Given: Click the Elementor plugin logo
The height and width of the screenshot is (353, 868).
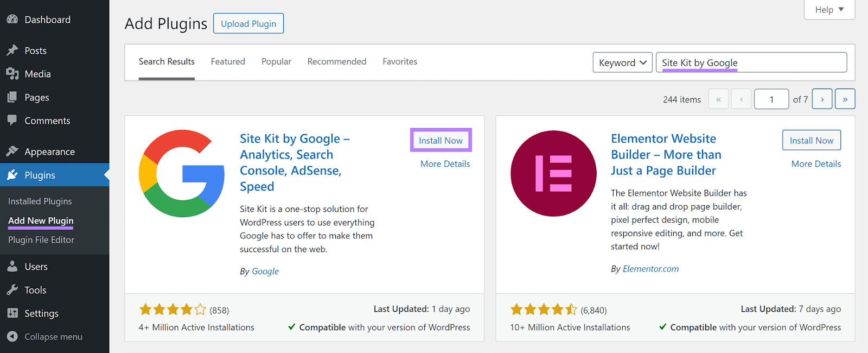Looking at the screenshot, I should (x=553, y=173).
